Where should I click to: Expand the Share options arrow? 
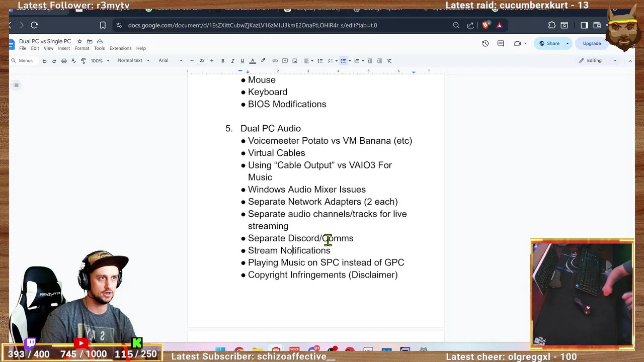point(568,43)
